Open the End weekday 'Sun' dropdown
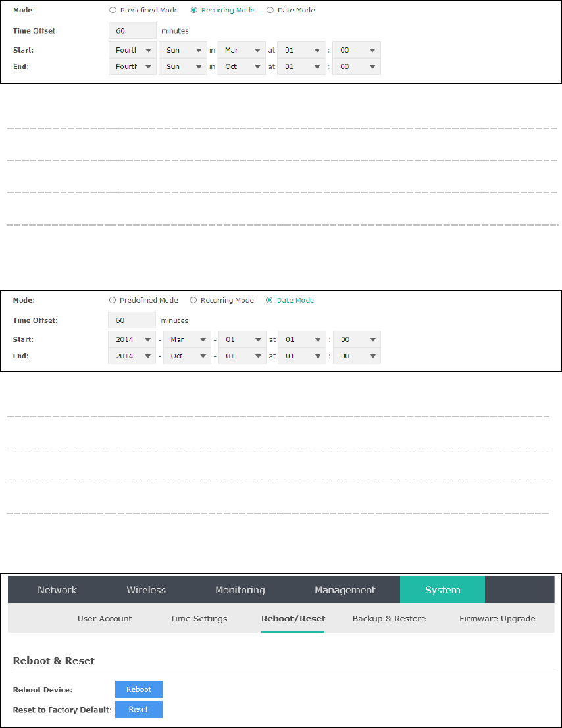This screenshot has height=728, width=562. [183, 67]
